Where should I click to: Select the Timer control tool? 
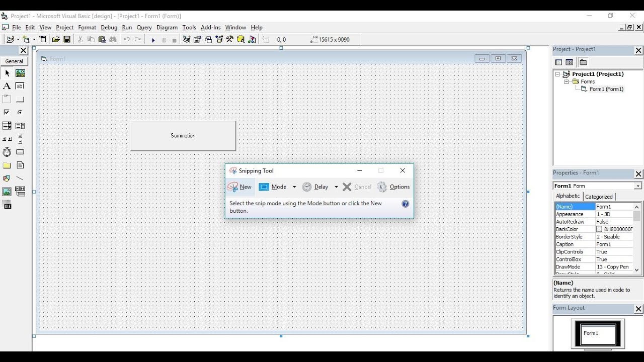[x=7, y=152]
